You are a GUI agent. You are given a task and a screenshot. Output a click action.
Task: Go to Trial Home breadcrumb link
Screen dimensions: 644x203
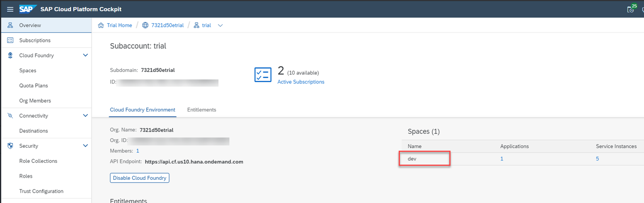coord(119,25)
